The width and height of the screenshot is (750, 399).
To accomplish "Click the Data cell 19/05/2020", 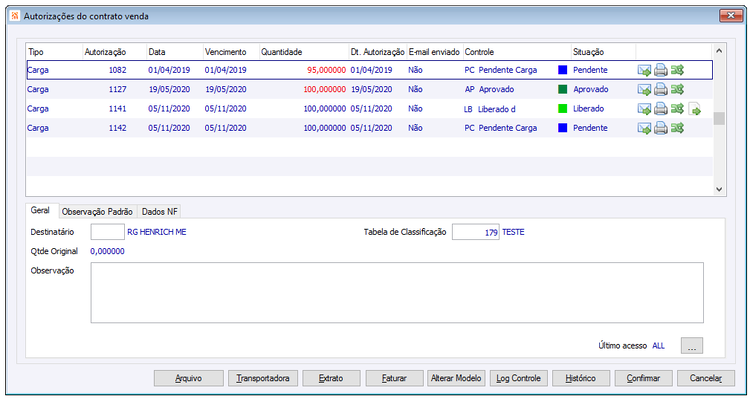I will coord(169,89).
